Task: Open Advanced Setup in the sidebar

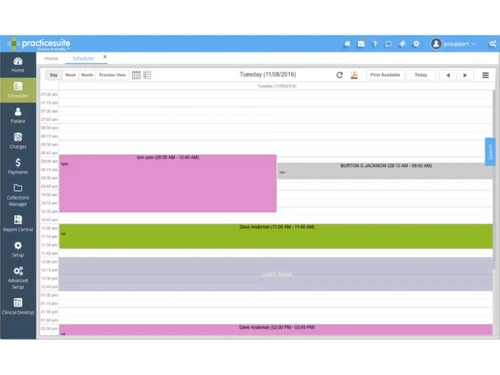Action: 18,278
